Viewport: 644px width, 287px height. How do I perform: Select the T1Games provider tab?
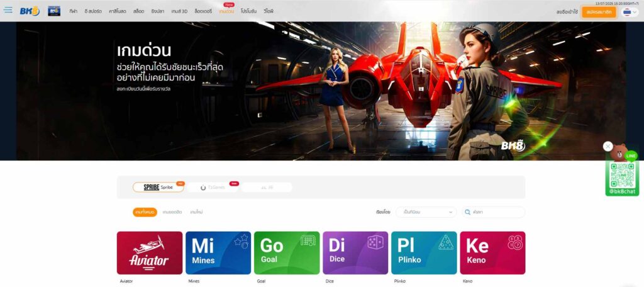[213, 188]
